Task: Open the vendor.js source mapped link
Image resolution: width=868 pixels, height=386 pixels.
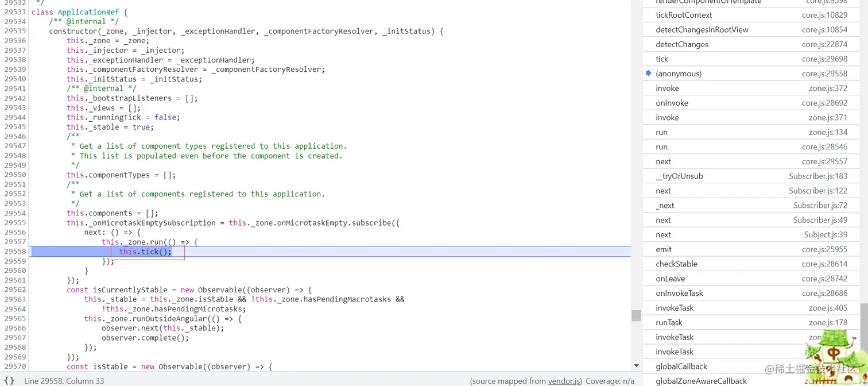Action: [x=565, y=381]
